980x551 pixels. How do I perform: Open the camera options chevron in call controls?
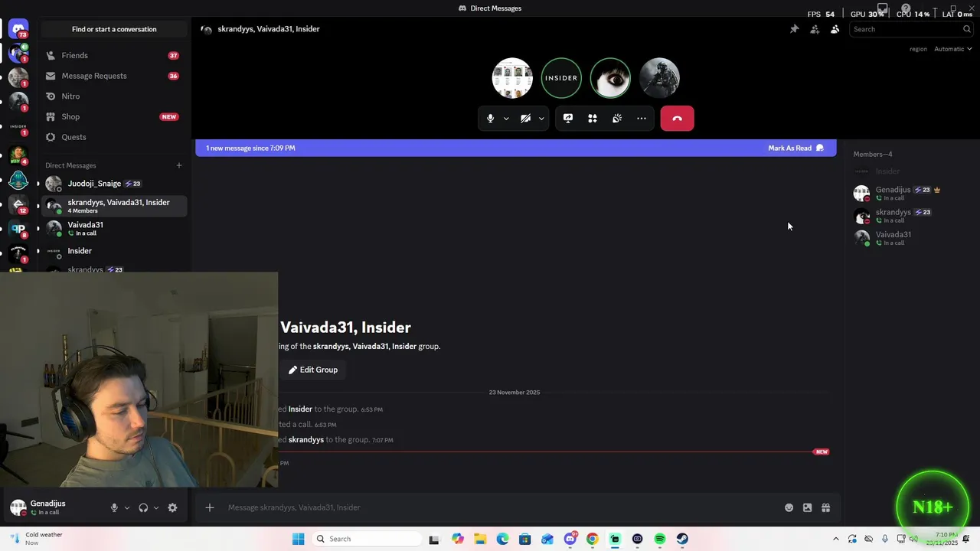click(541, 119)
